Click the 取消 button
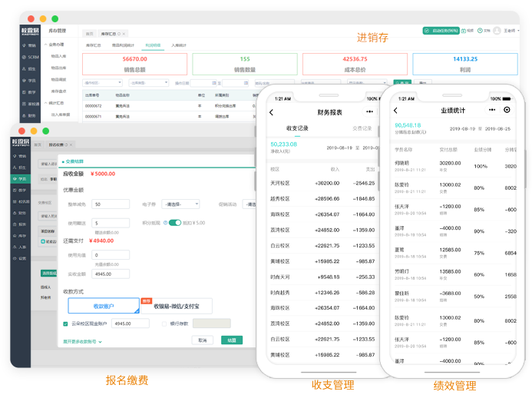The width and height of the screenshot is (532, 395). coord(203,340)
